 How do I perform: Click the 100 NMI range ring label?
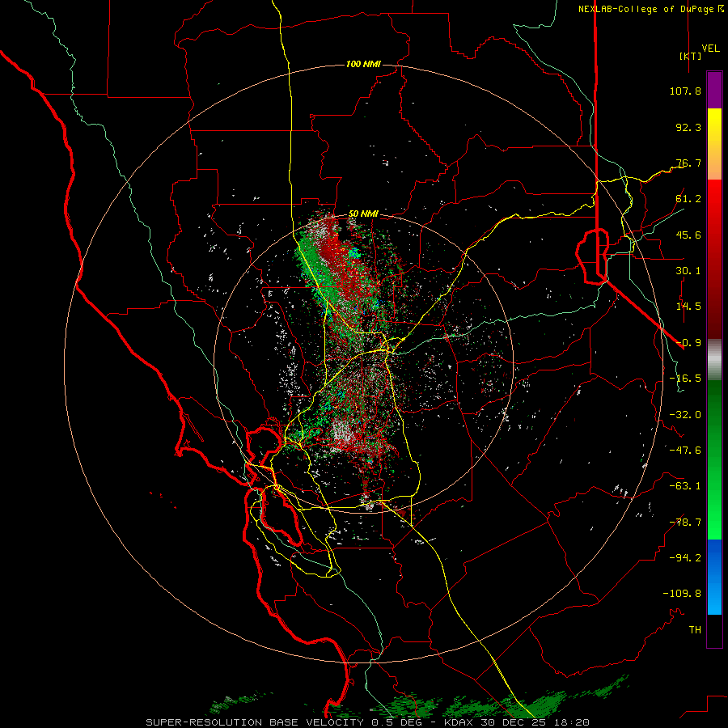(363, 64)
